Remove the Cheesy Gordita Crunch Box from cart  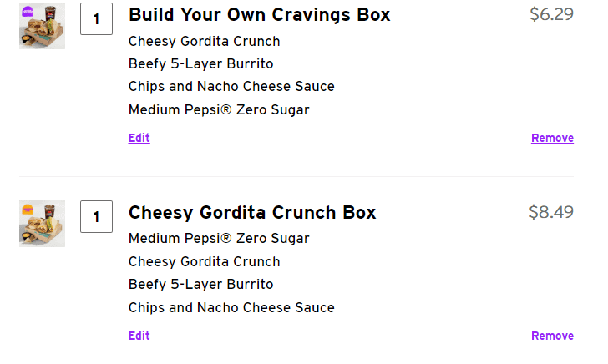click(552, 336)
